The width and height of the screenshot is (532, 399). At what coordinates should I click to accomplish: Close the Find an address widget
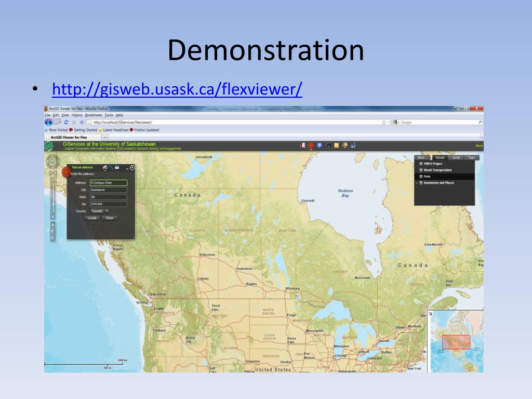point(132,168)
